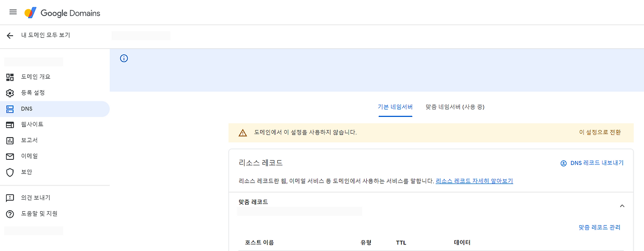Click the warning triangle icon
This screenshot has width=644, height=251.
[x=243, y=133]
